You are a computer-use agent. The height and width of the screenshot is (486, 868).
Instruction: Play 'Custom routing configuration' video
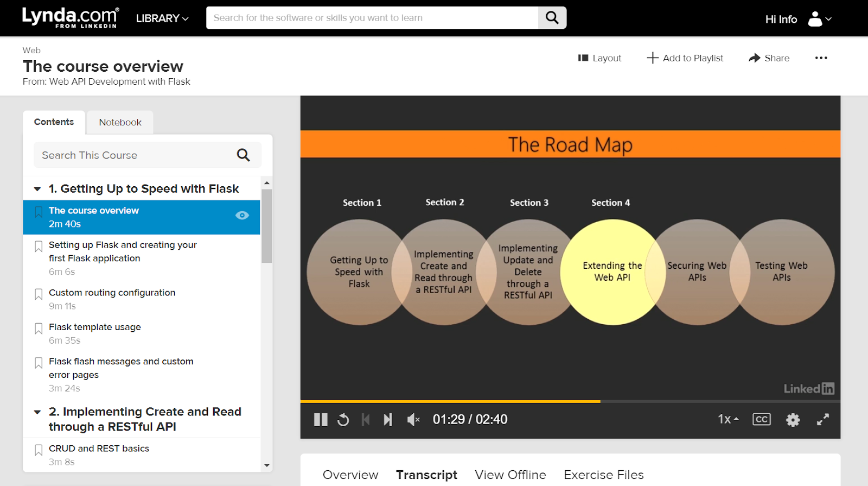click(112, 293)
